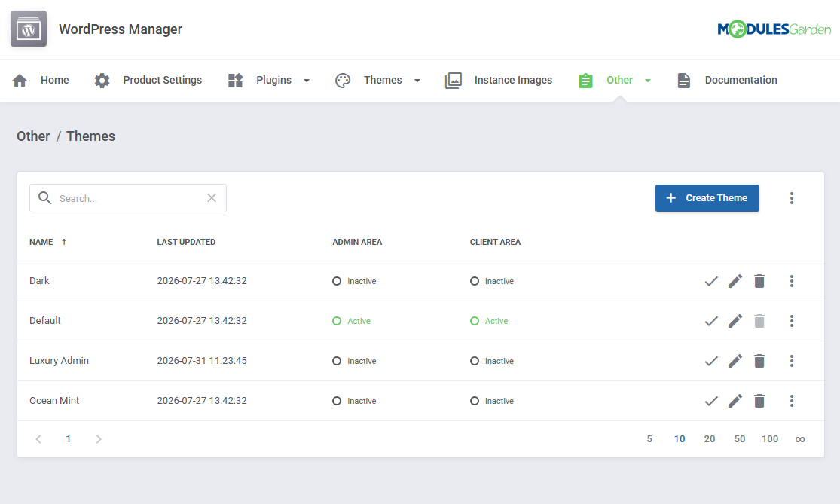Delete the Luxury Admin theme
Viewport: 840px width, 504px height.
759,361
